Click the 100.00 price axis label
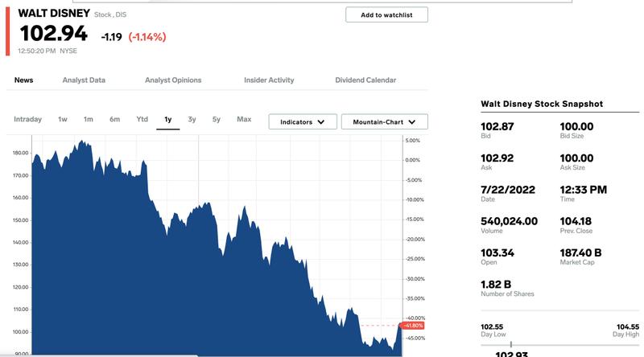 [x=21, y=331]
